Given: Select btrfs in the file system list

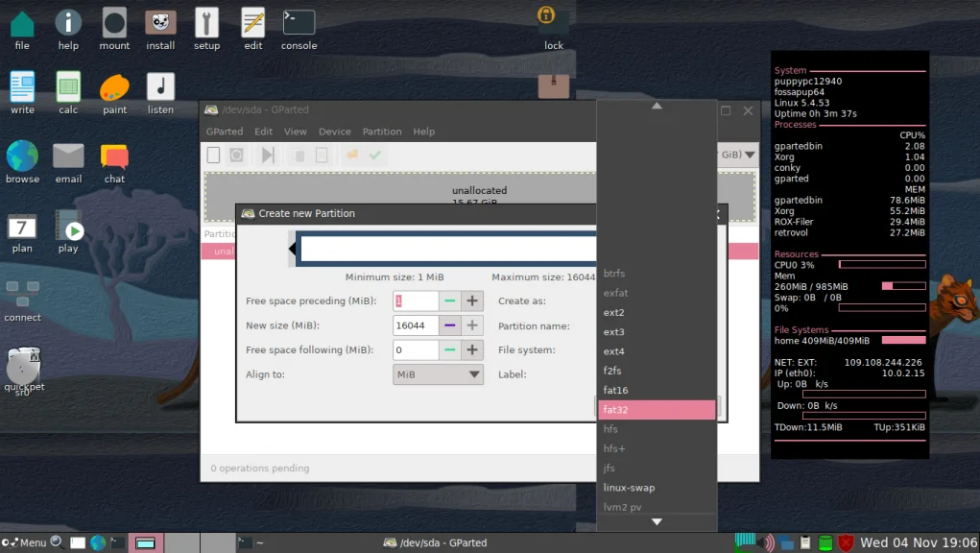Looking at the screenshot, I should pos(657,273).
